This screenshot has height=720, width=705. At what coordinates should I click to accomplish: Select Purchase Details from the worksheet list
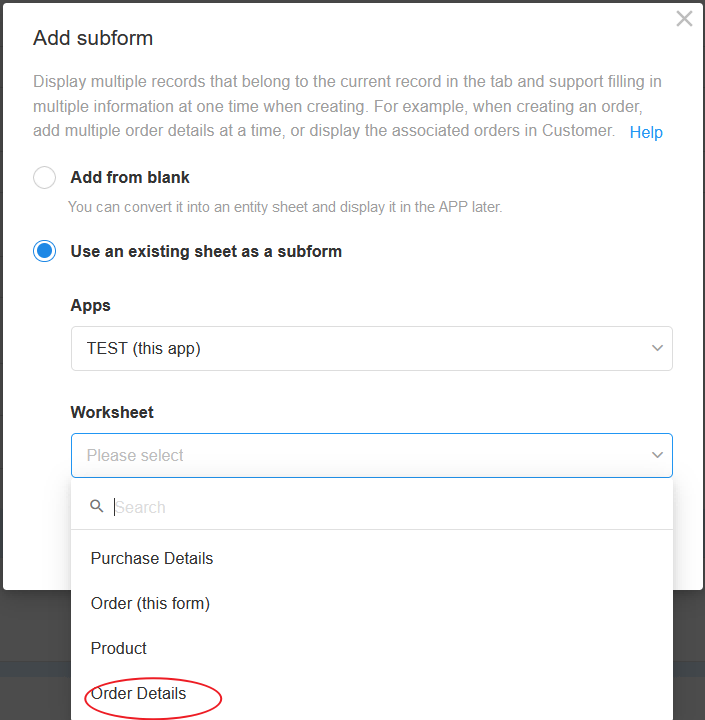point(372,558)
